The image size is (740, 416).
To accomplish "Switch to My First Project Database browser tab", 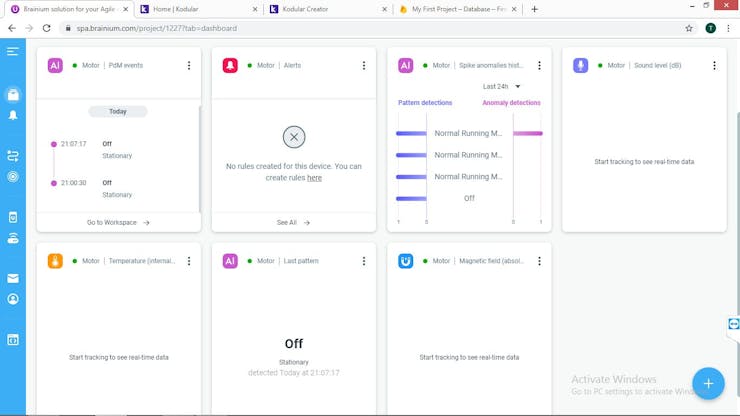I will click(x=457, y=9).
